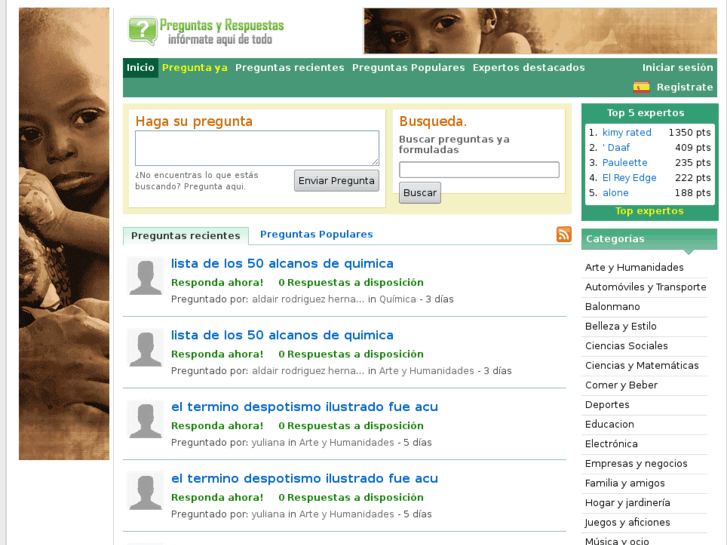
Task: Open expert kimy rated profile
Action: tap(627, 132)
